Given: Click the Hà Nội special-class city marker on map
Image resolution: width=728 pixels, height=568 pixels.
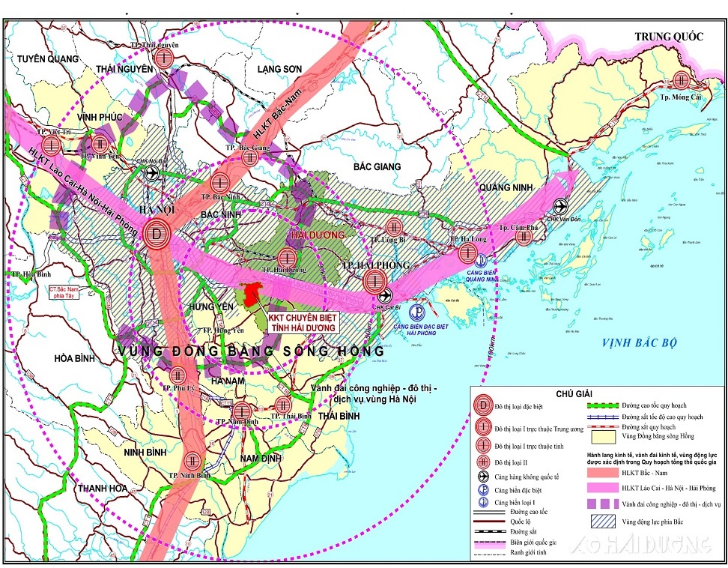Looking at the screenshot, I should [157, 234].
